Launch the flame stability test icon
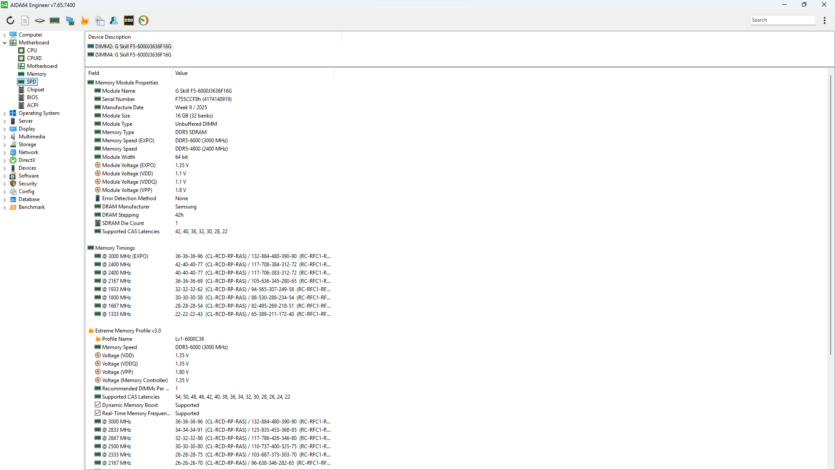The image size is (835, 470). click(x=84, y=21)
